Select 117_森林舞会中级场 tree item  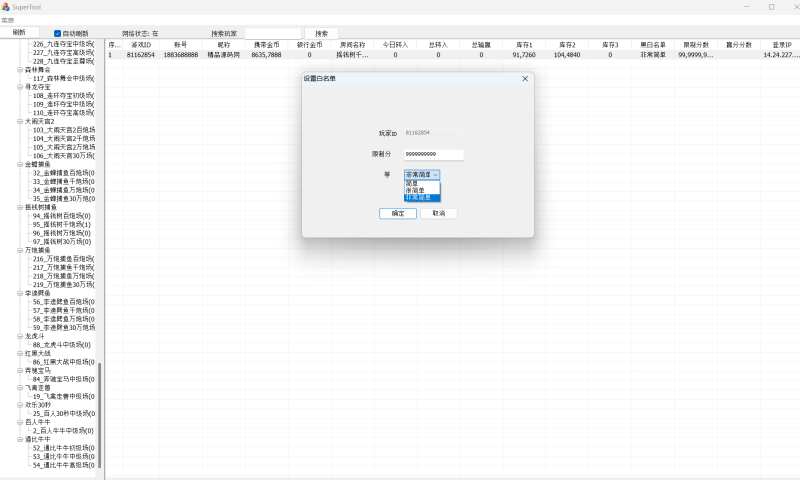tap(63, 78)
